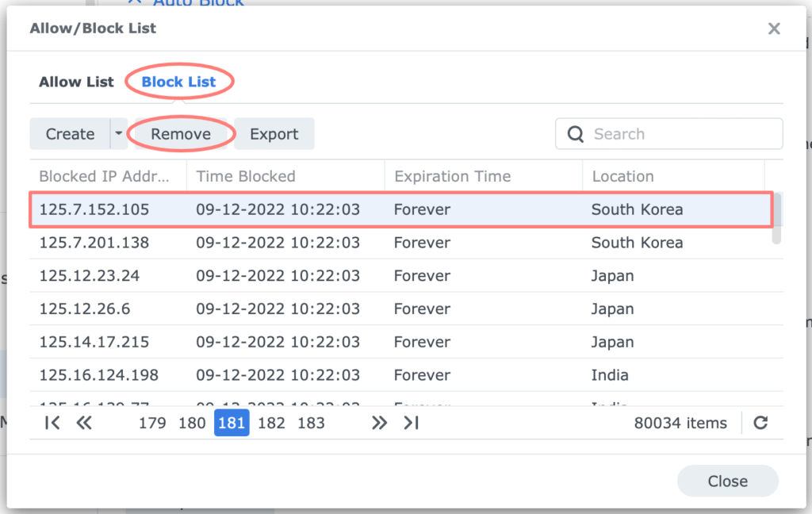812x514 pixels.
Task: Select the Block List tab
Action: 178,82
